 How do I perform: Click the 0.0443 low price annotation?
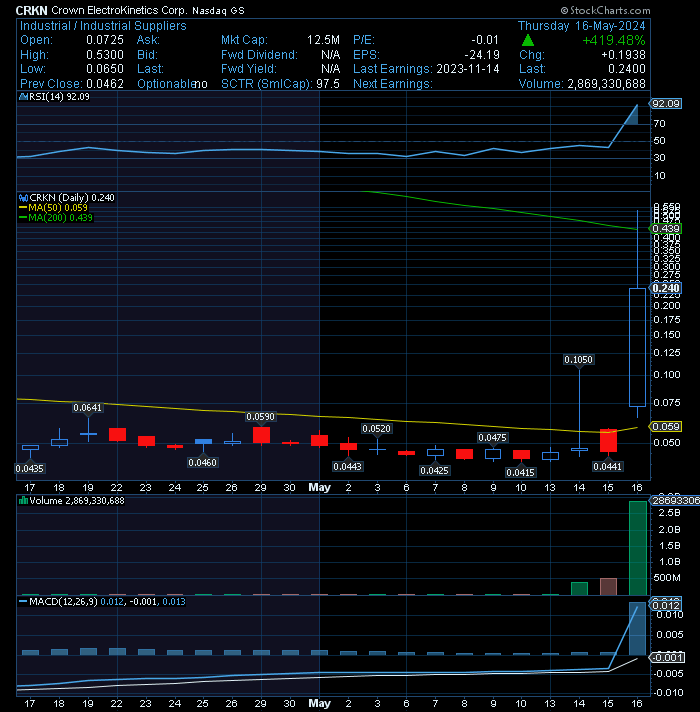(347, 467)
